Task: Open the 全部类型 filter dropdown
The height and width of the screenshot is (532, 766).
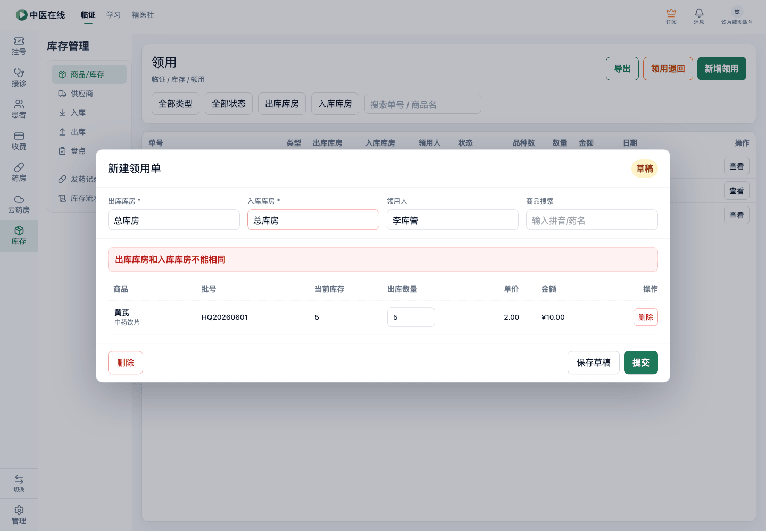Action: click(176, 104)
